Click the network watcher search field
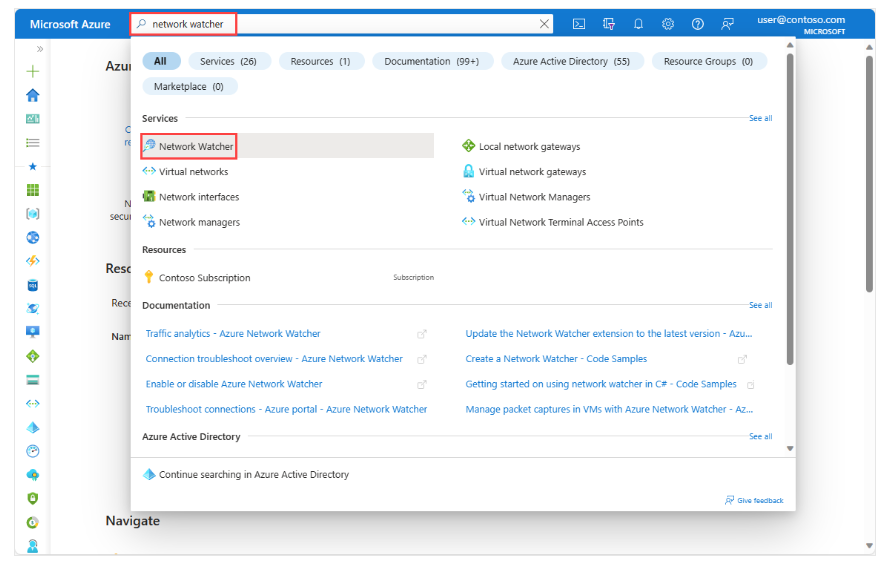The image size is (891, 570). [341, 24]
